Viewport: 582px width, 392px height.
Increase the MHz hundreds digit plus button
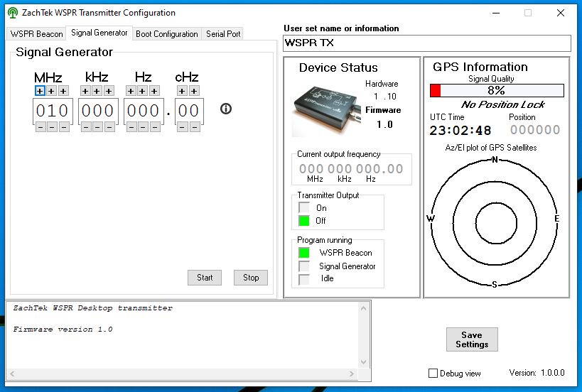pyautogui.click(x=40, y=91)
